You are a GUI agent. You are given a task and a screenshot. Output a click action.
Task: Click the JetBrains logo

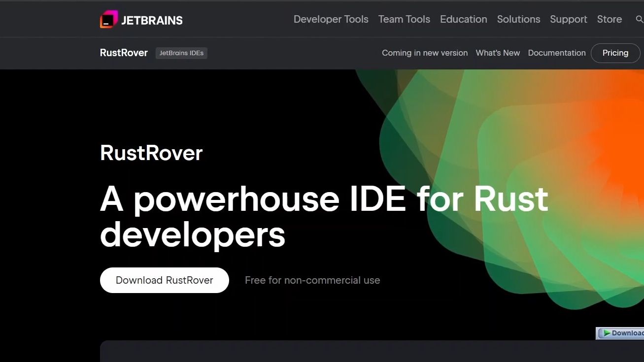point(141,20)
